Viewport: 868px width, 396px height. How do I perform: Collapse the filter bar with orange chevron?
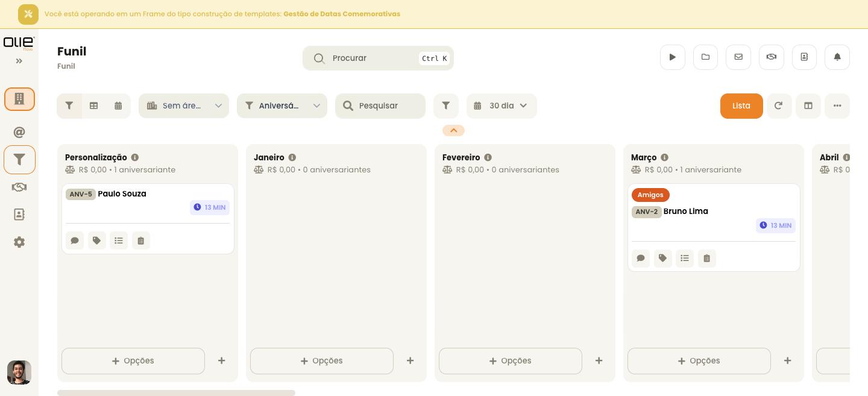tap(453, 130)
